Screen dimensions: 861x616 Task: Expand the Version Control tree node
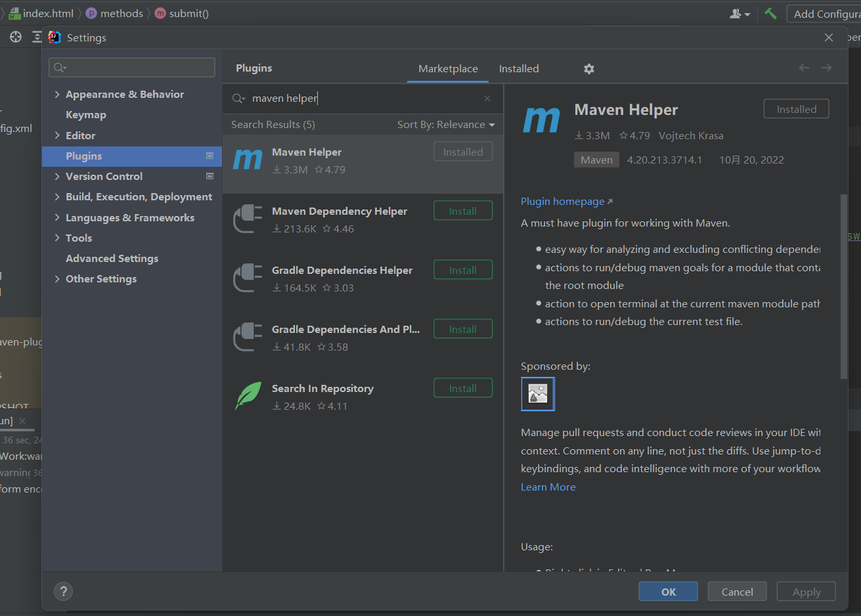pos(57,177)
